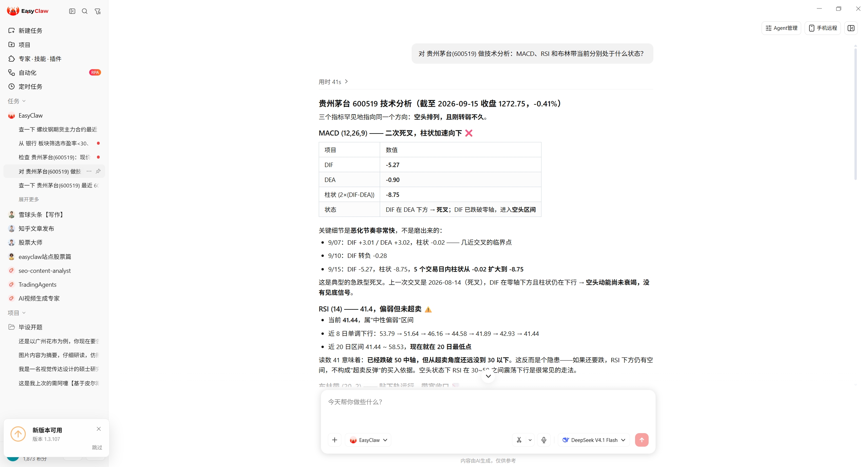This screenshot has width=868, height=467.
Task: Open task 检查 贵州茅台(600519)：现价
Action: [54, 157]
